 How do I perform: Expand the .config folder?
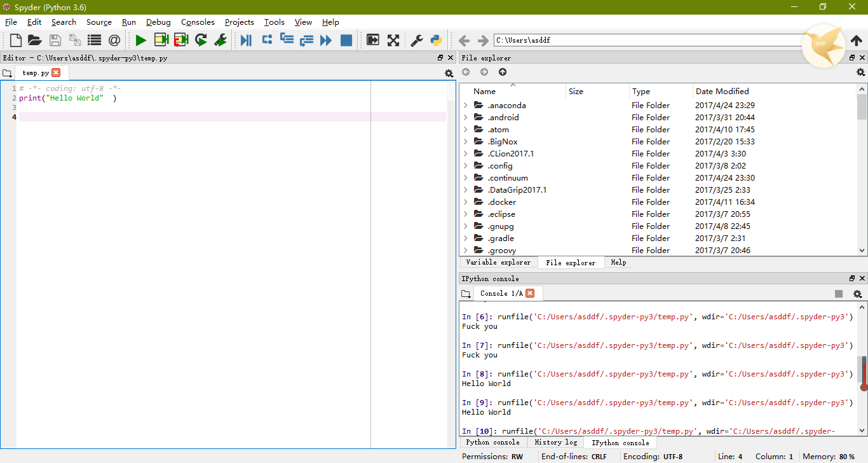465,166
